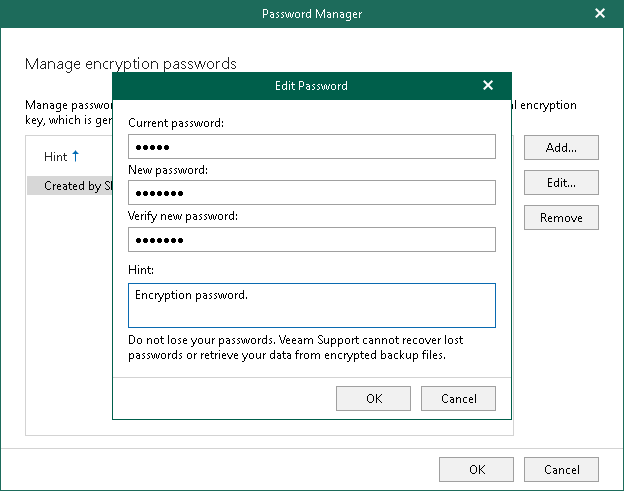The width and height of the screenshot is (624, 491).
Task: Confirm Edit Password dialog with OK
Action: pyautogui.click(x=373, y=398)
